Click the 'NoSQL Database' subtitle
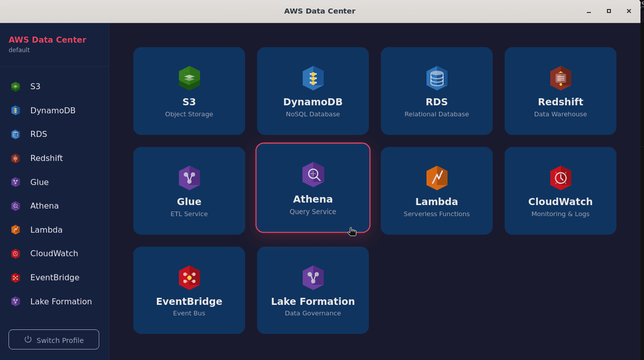 313,114
